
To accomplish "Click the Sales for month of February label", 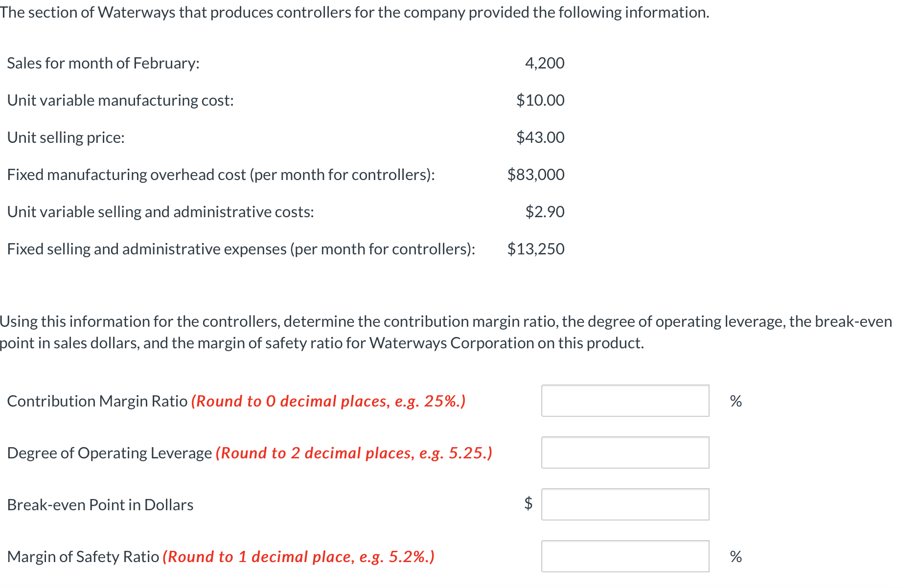I will [x=102, y=63].
